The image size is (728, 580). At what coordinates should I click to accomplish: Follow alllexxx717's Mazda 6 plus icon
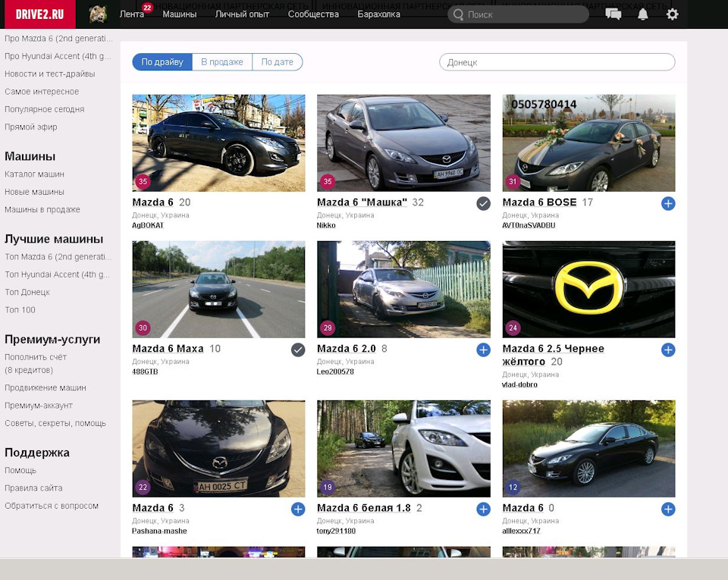pyautogui.click(x=668, y=509)
